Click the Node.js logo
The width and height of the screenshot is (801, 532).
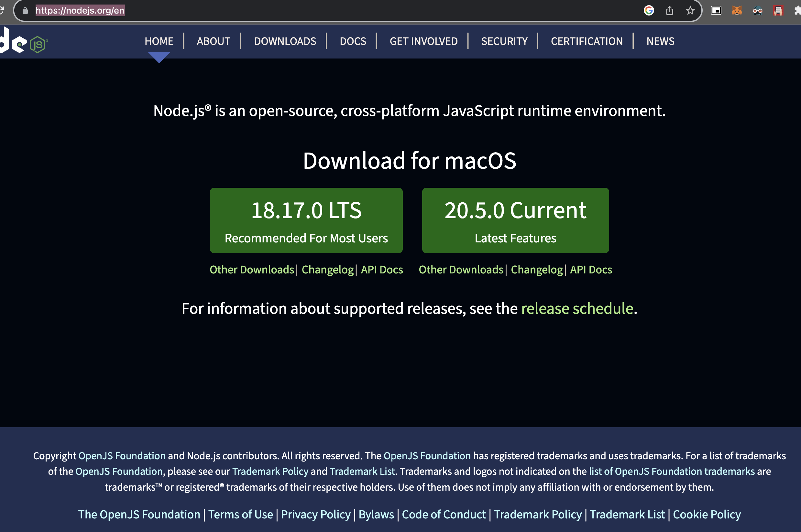pos(23,41)
